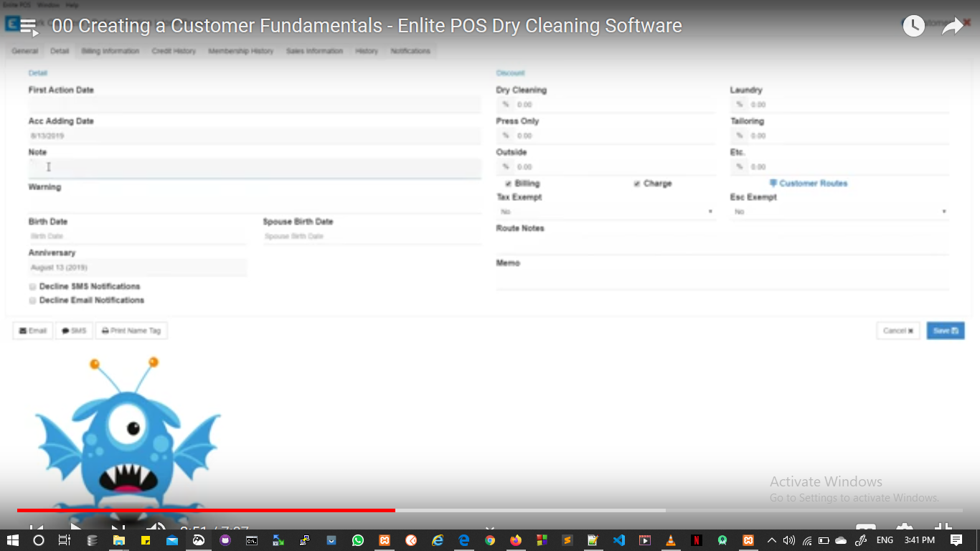The image size is (980, 551).
Task: Click the Route Notes field
Action: click(722, 245)
